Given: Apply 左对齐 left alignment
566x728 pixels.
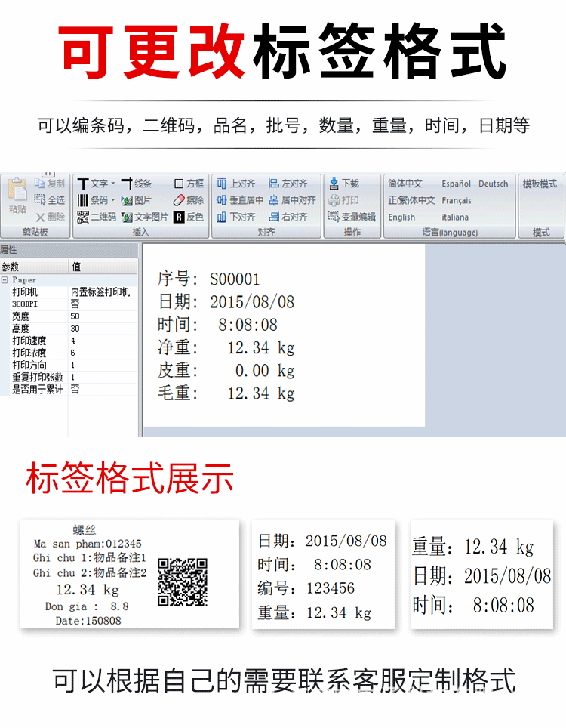Looking at the screenshot, I should pyautogui.click(x=288, y=184).
